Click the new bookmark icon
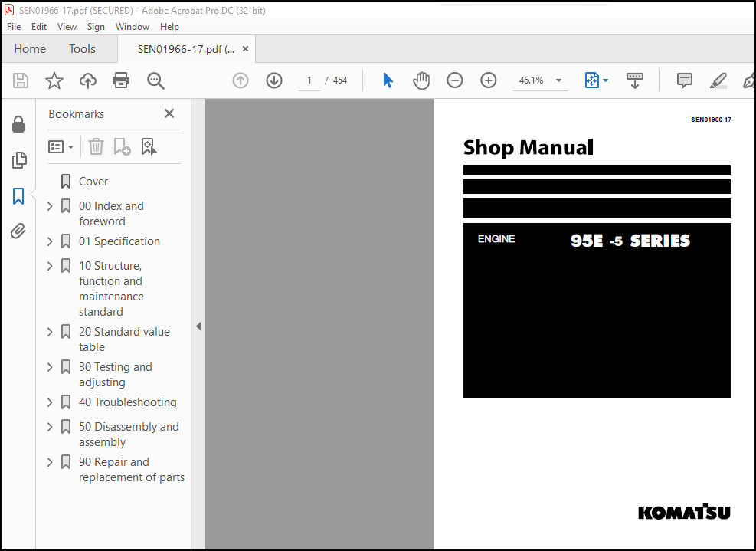 point(122,146)
